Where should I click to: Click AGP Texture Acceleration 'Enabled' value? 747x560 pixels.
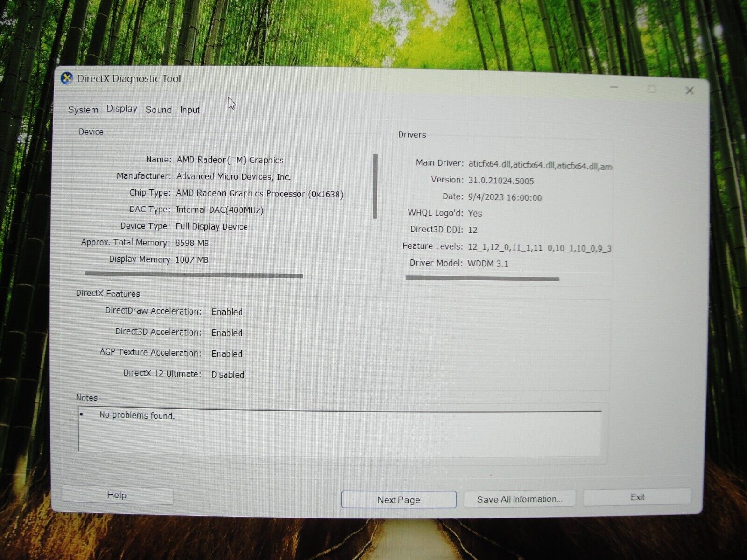pyautogui.click(x=227, y=354)
